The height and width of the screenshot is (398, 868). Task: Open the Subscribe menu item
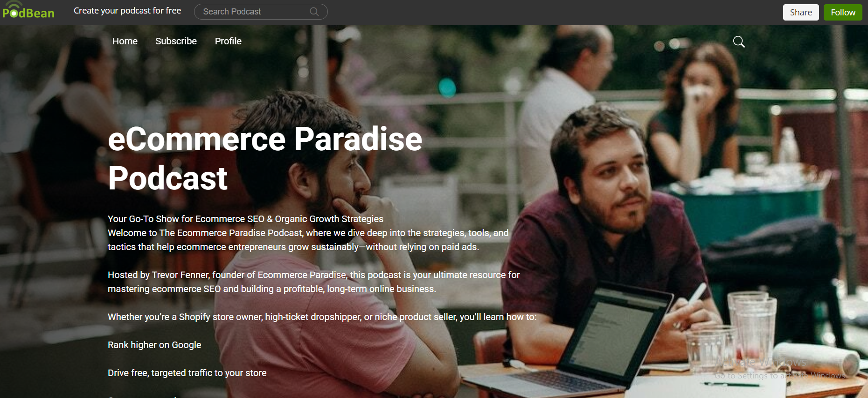176,41
